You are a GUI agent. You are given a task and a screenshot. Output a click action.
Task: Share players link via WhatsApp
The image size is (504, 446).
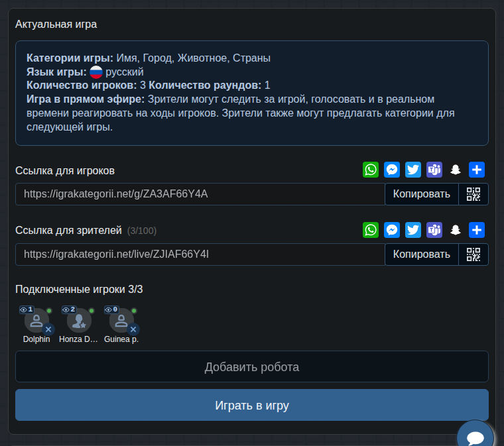click(371, 170)
